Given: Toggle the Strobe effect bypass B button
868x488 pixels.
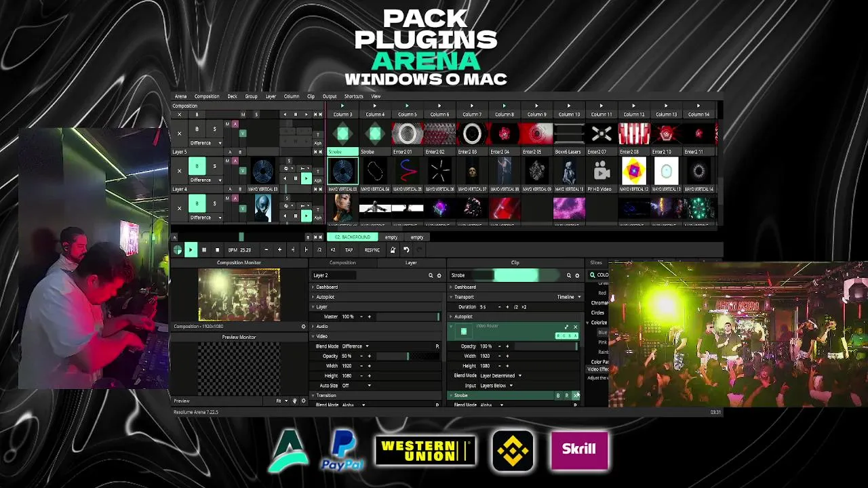Looking at the screenshot, I should click(x=558, y=395).
